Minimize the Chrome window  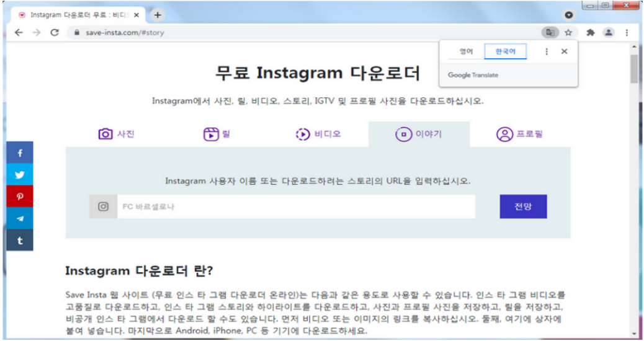[590, 6]
